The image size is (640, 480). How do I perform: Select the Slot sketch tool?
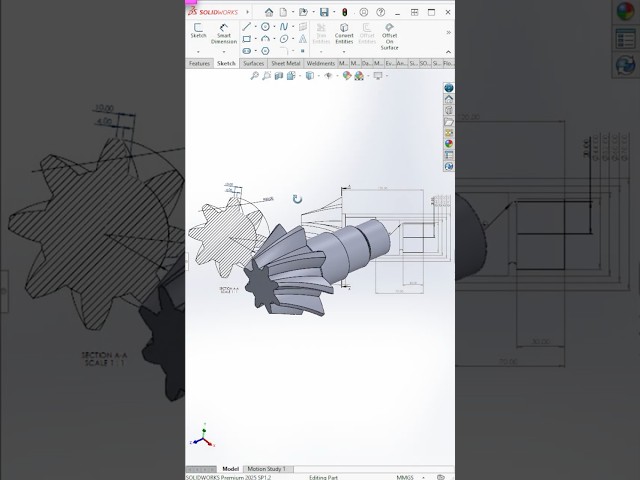click(247, 51)
